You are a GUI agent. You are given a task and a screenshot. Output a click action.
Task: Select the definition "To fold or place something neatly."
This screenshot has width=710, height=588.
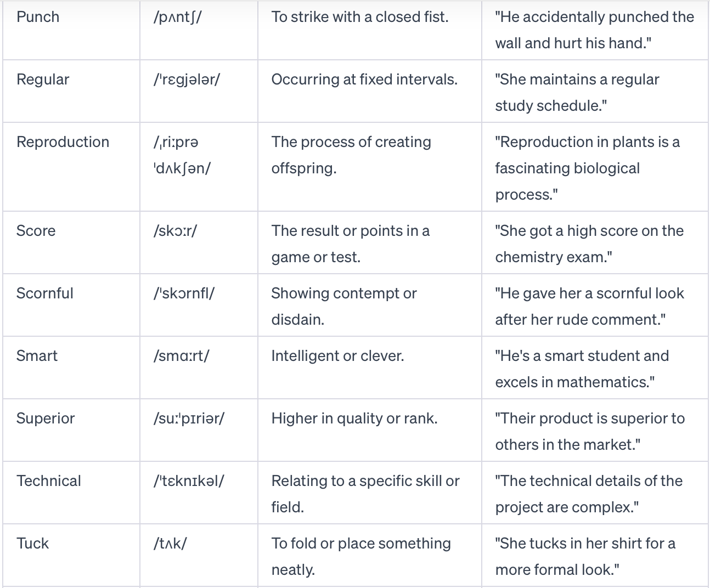(x=361, y=556)
